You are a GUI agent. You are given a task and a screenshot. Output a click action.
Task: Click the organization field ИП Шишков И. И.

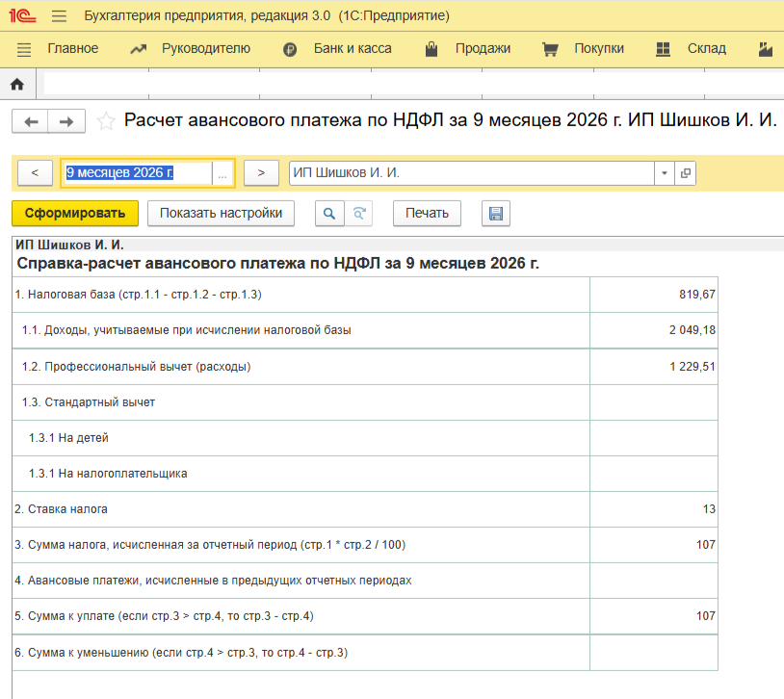pos(472,173)
